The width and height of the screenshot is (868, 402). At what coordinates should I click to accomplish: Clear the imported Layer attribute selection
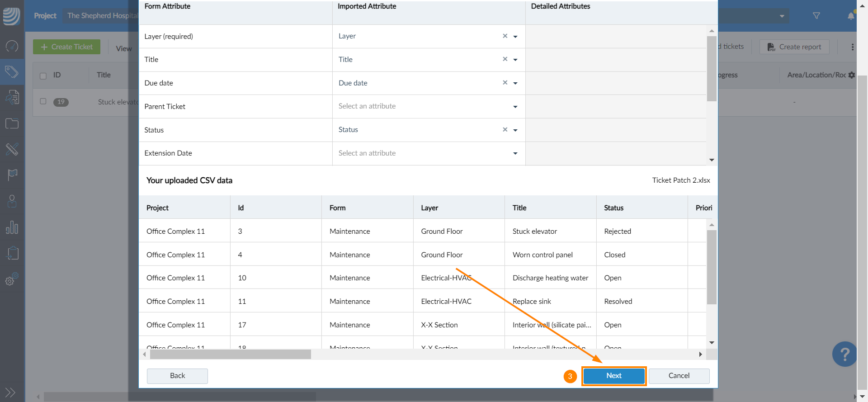[x=505, y=36]
